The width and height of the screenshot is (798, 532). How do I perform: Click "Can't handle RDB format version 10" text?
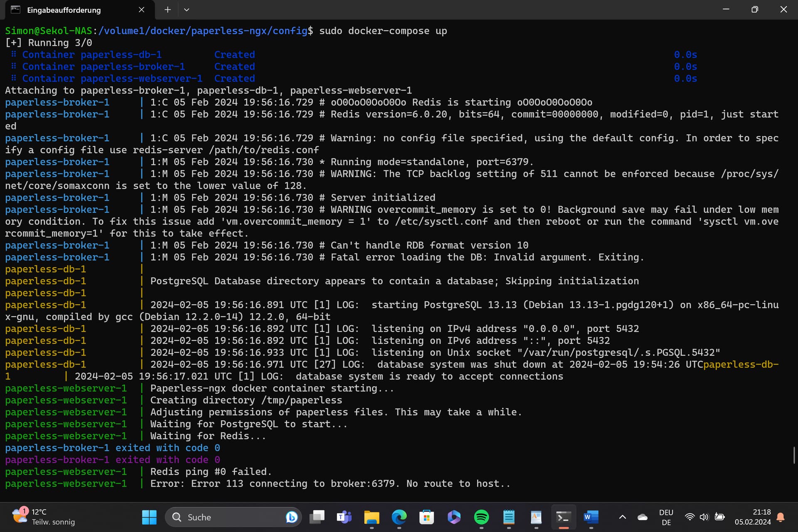click(x=429, y=245)
